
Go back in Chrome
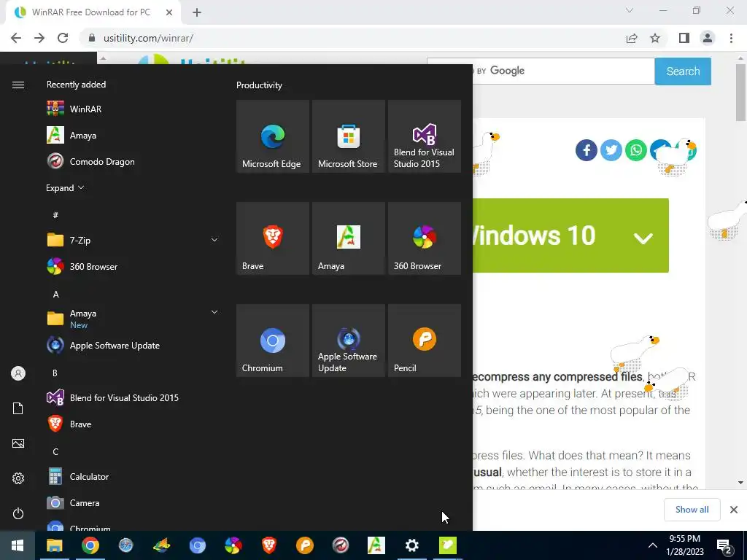coord(16,38)
